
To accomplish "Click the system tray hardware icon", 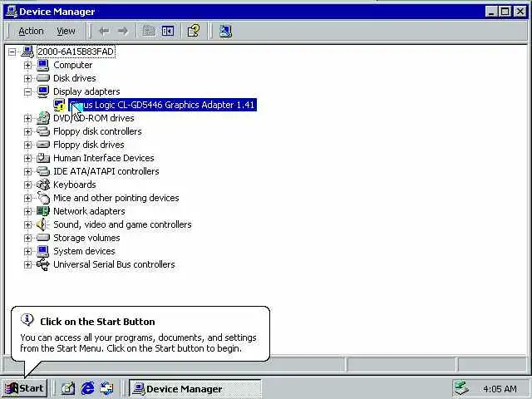I will (x=462, y=388).
